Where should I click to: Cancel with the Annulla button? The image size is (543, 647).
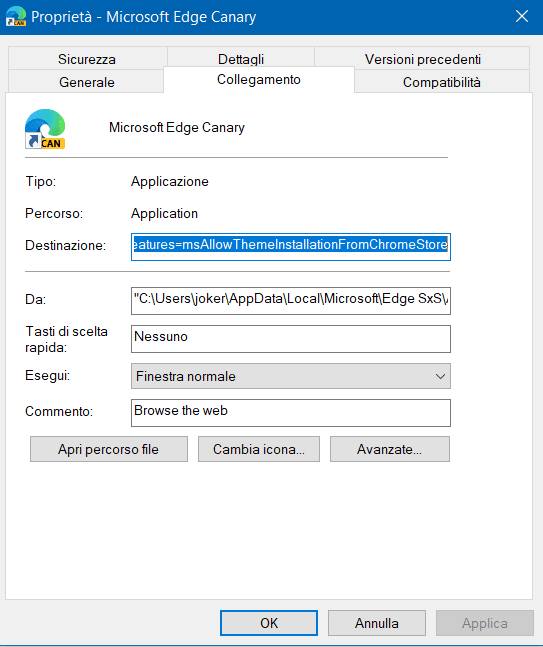pyautogui.click(x=377, y=623)
